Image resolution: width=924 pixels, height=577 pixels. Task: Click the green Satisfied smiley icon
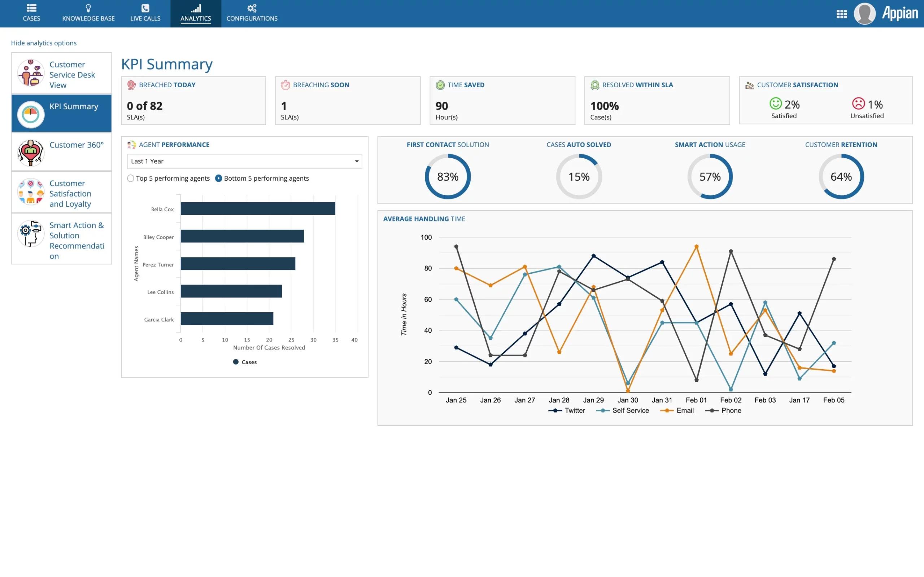(775, 103)
